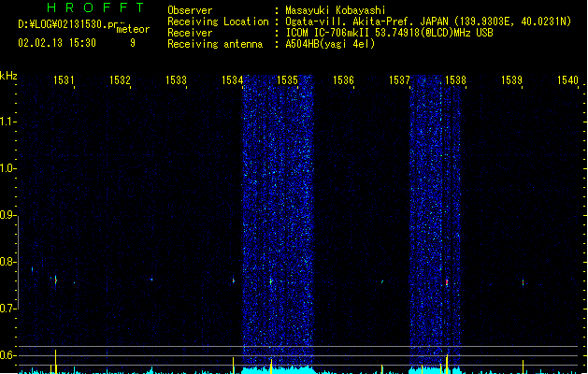
Task: Click the 1537 time axis label
Action: click(x=400, y=80)
